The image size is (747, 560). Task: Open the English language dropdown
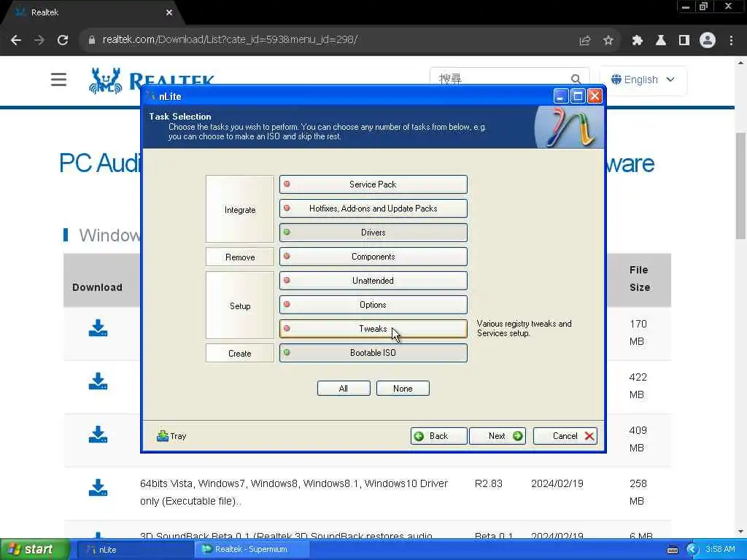tap(643, 79)
